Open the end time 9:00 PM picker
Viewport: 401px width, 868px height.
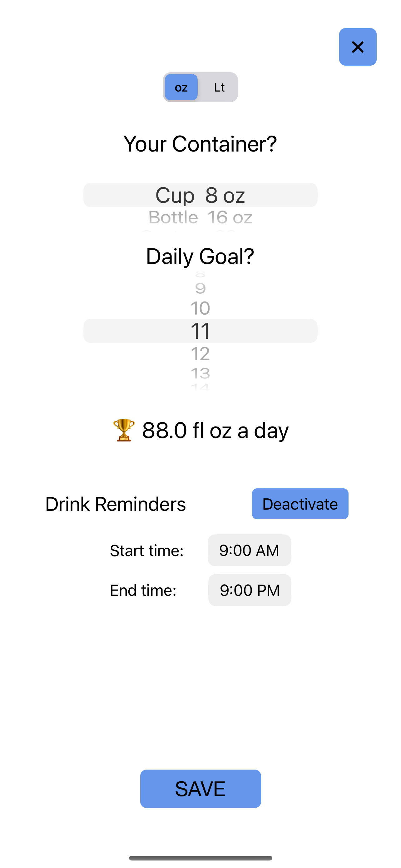point(250,590)
